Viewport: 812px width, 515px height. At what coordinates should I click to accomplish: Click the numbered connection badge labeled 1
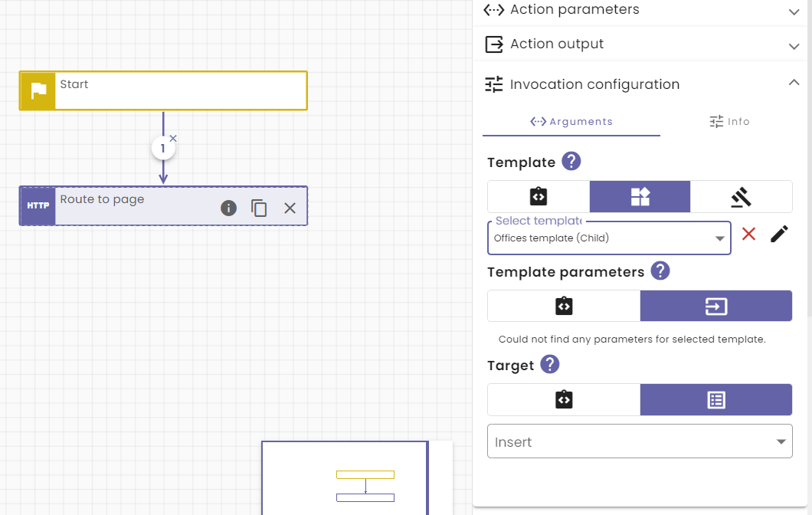click(x=163, y=147)
